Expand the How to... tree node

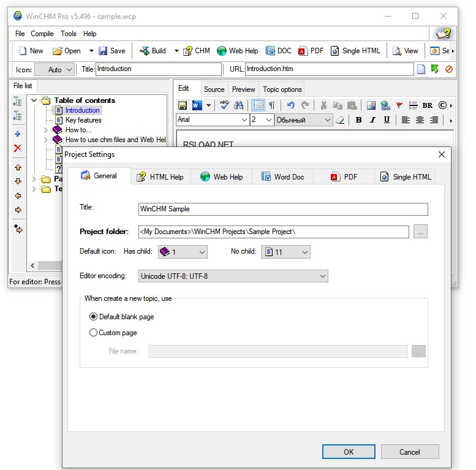pyautogui.click(x=45, y=130)
